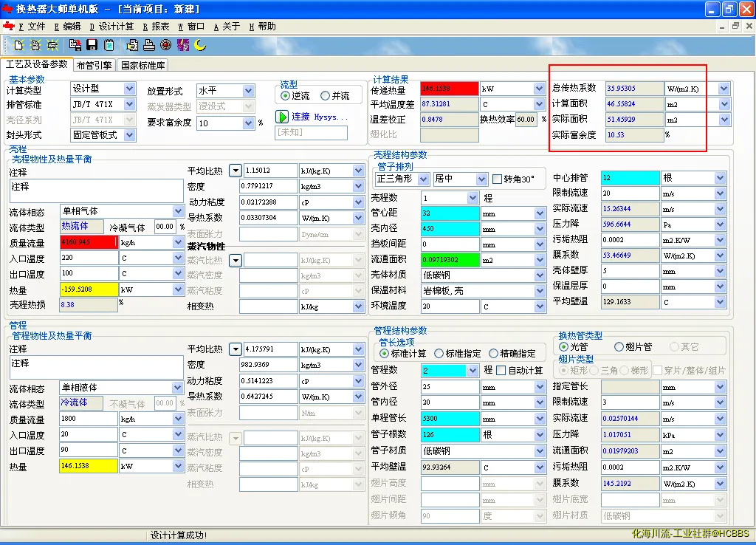Screen dimensions: 756x545
Task: Select 精确指定 tube length option
Action: click(x=493, y=354)
